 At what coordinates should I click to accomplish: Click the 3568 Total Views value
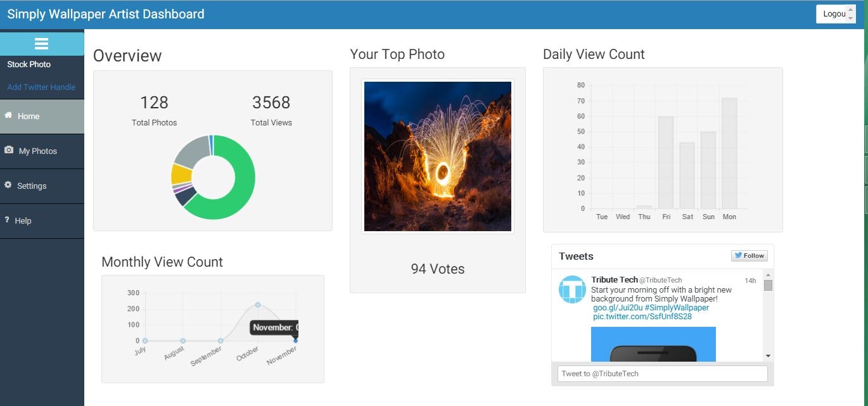click(x=271, y=103)
